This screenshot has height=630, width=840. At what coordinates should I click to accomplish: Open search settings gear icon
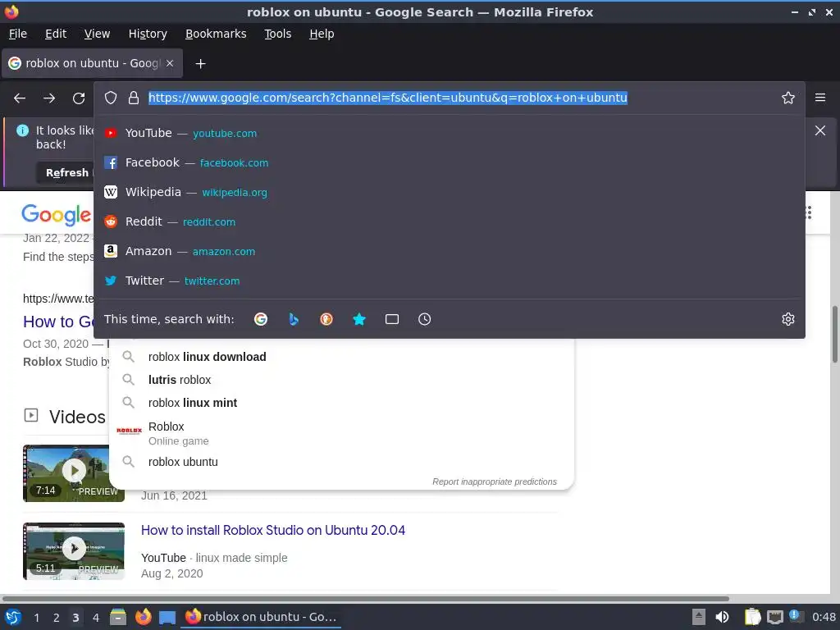(x=787, y=319)
